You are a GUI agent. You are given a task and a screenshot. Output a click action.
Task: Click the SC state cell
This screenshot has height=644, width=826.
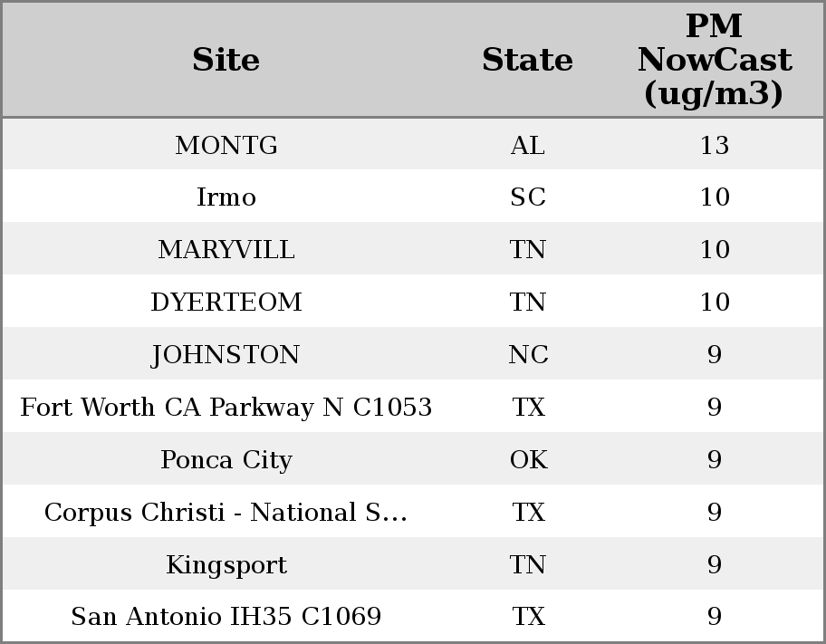(x=527, y=197)
